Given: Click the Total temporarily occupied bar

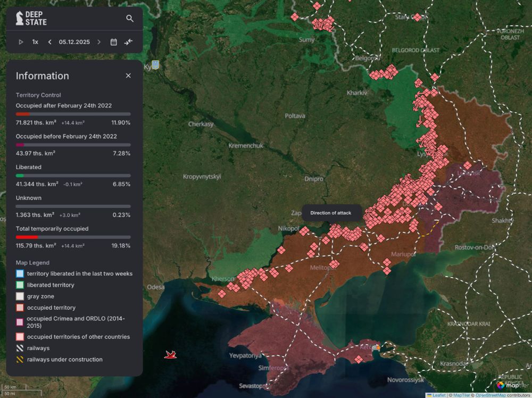Looking at the screenshot, I should (73, 237).
